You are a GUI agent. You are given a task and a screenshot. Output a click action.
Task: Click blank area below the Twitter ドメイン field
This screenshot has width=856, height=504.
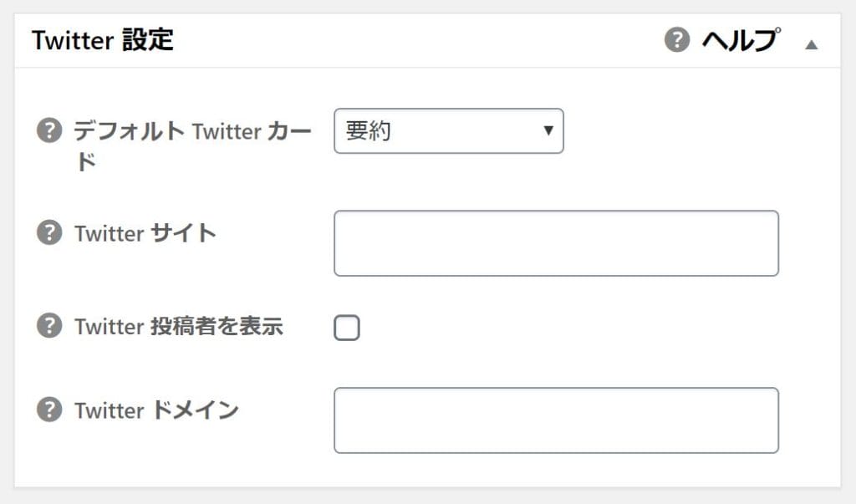(556, 471)
